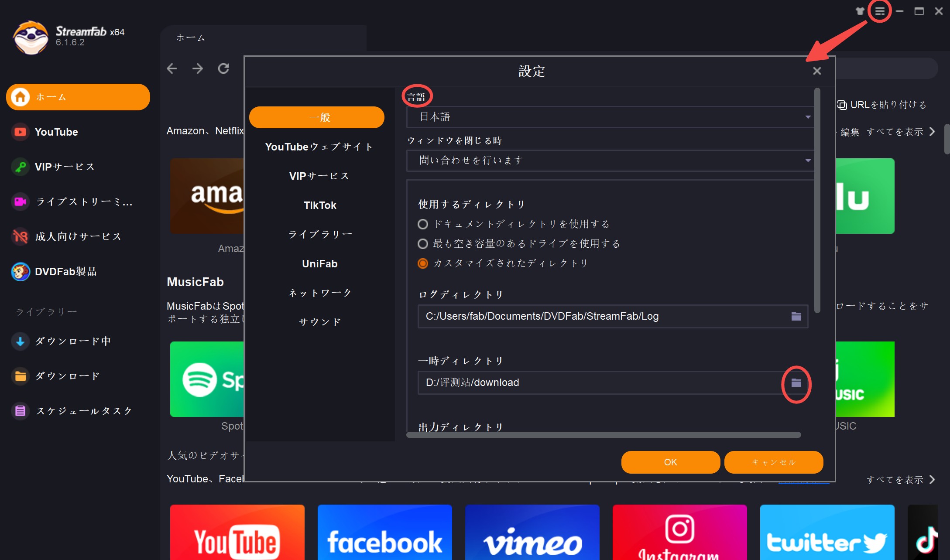
Task: Switch to YouTubeウェブサイト settings tab
Action: 319,147
